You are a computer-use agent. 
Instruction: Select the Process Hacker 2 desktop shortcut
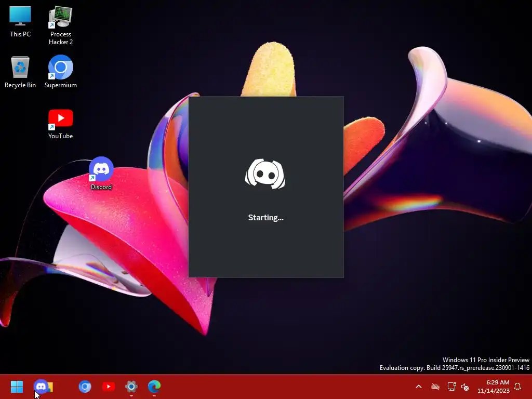pyautogui.click(x=61, y=25)
